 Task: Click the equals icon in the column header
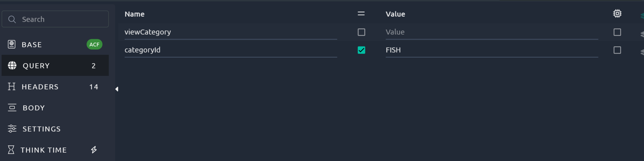tap(361, 13)
